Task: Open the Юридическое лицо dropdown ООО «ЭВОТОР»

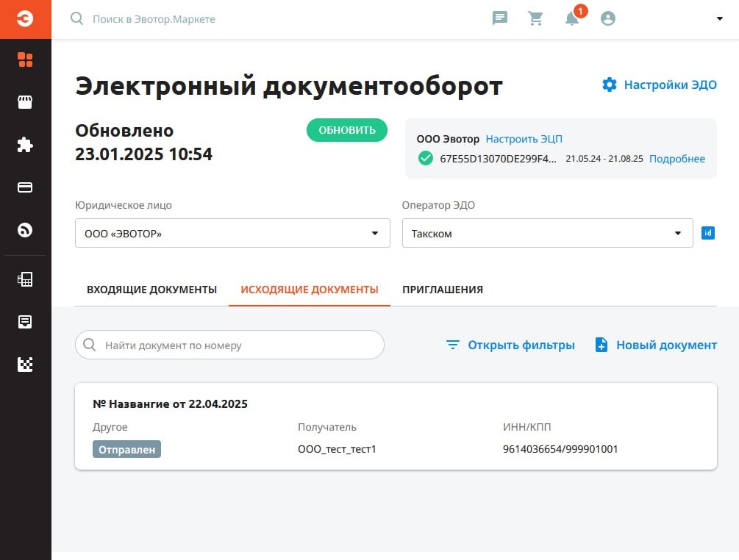Action: point(232,233)
